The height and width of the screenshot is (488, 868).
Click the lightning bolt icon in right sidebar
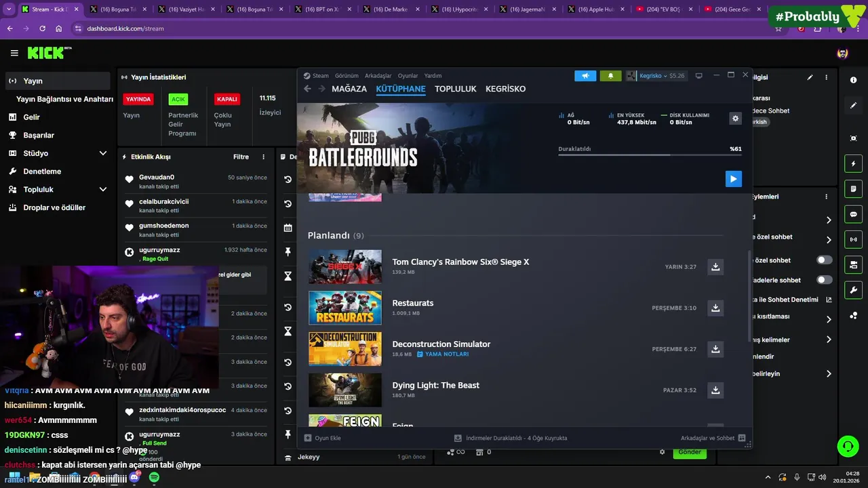click(853, 163)
